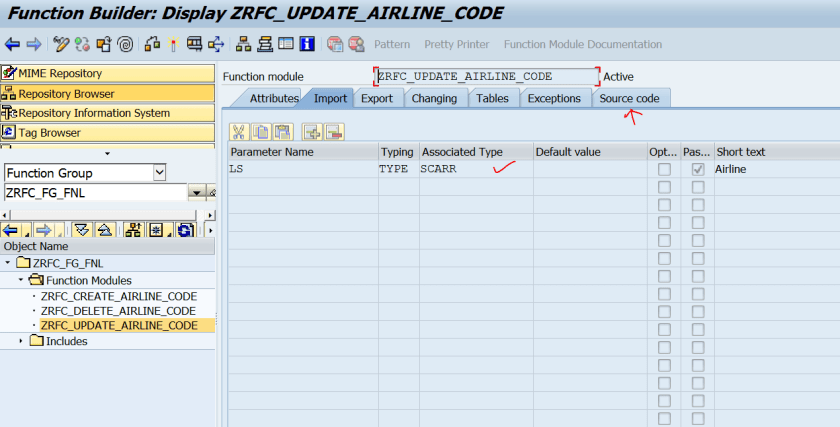Open Other Object via the stacked squares icon
This screenshot has width=840, height=427.
[x=103, y=44]
